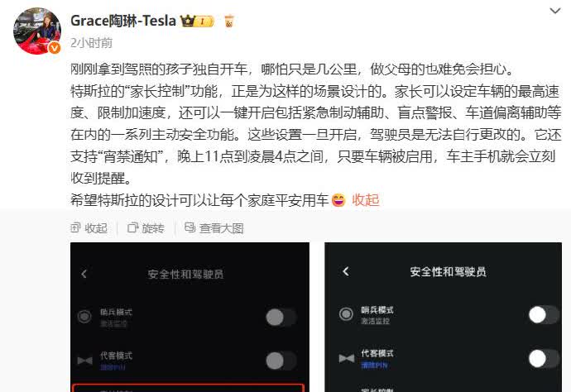571x392 pixels.
Task: Click the laughing emoji in the post
Action: 338,200
